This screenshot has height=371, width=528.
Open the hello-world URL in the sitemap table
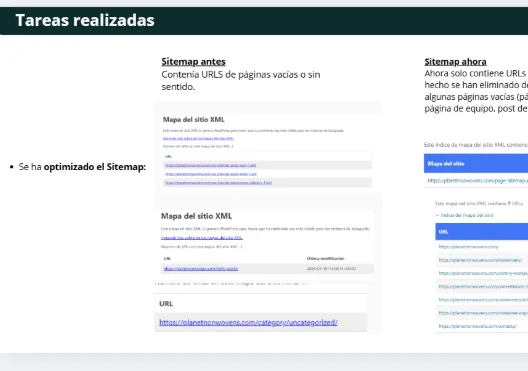pos(201,269)
